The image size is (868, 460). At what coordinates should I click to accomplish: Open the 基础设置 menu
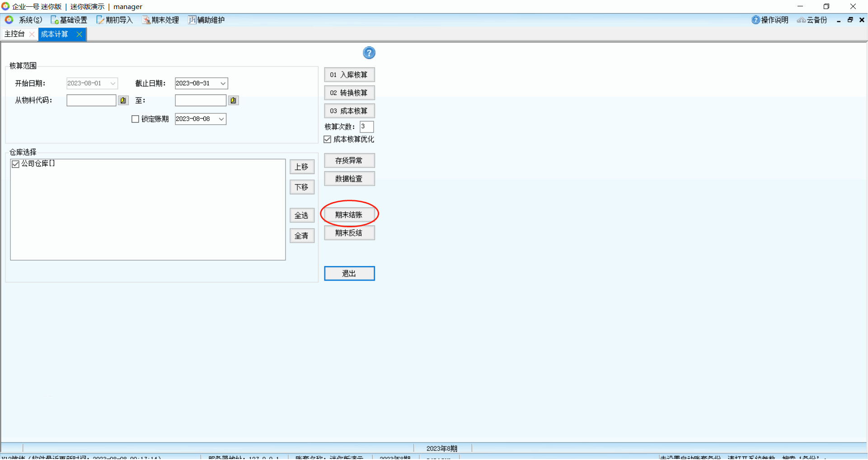click(x=69, y=20)
